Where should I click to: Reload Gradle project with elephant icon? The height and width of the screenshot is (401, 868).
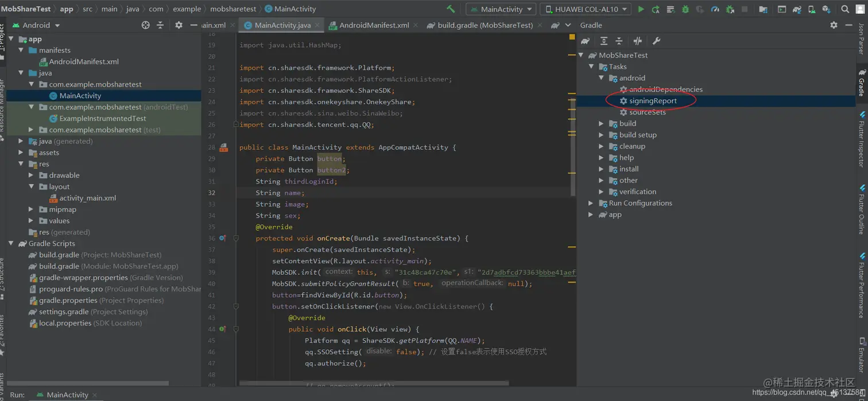click(585, 41)
